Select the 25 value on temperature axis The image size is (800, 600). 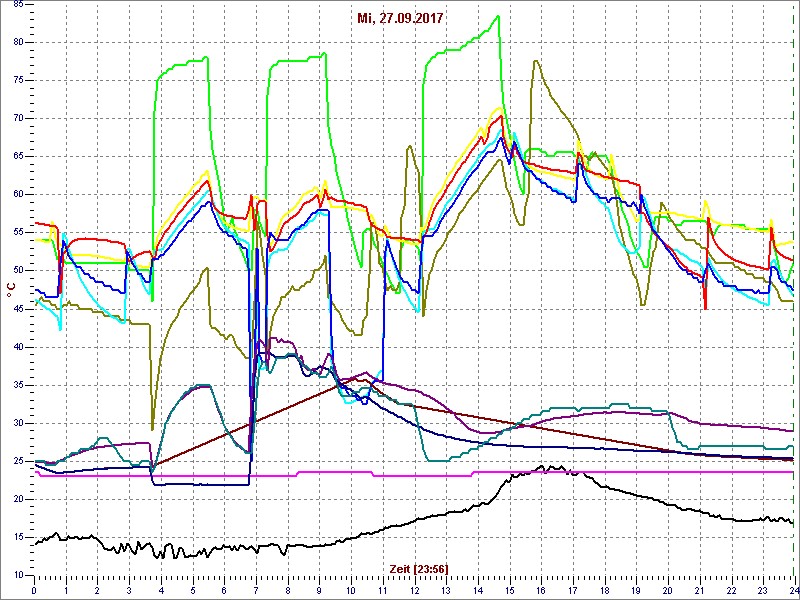pos(17,461)
